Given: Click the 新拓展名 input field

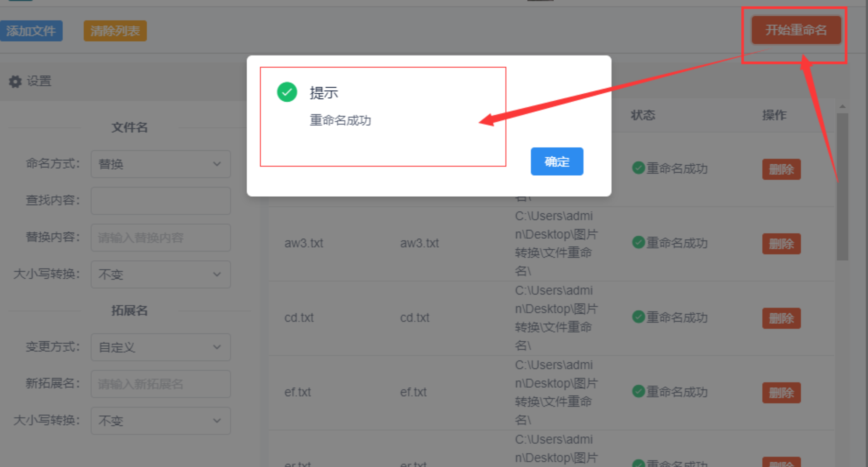Looking at the screenshot, I should tap(160, 384).
